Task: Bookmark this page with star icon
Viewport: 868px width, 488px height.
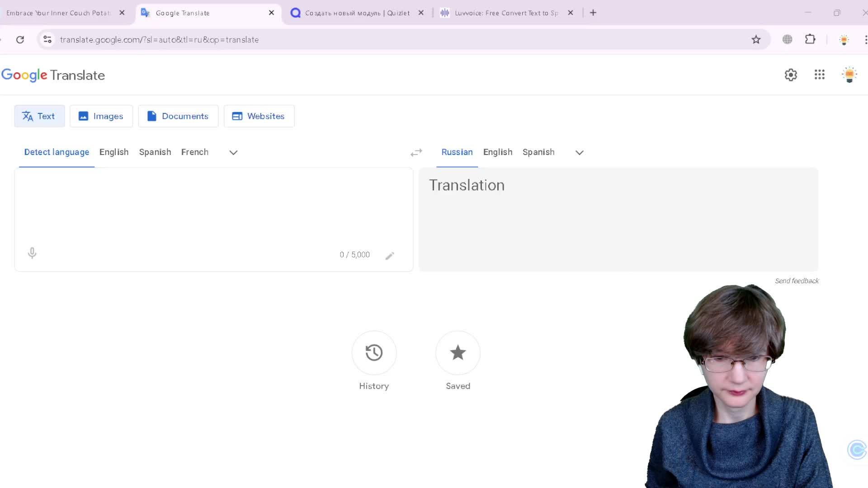Action: click(x=756, y=40)
